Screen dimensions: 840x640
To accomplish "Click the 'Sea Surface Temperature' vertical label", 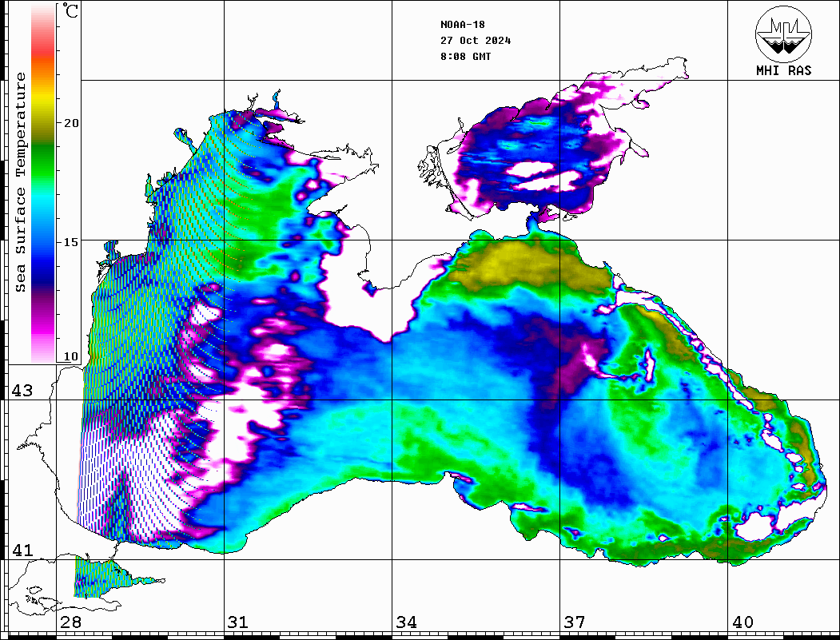I will [x=20, y=182].
